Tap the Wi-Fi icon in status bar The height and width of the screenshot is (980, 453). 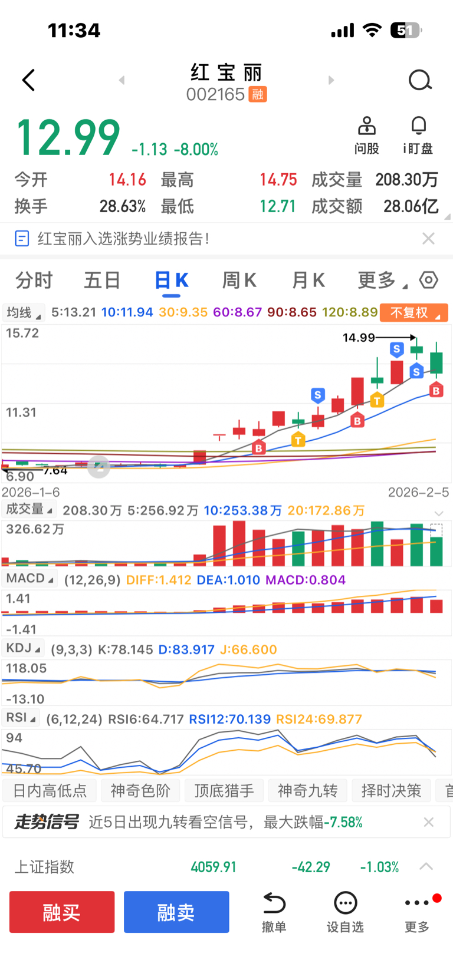click(x=372, y=30)
